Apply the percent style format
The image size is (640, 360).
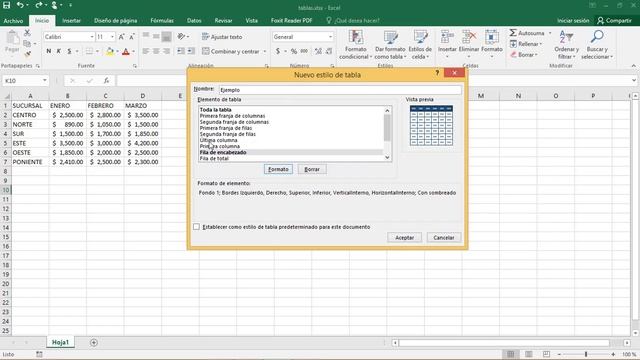[x=293, y=51]
